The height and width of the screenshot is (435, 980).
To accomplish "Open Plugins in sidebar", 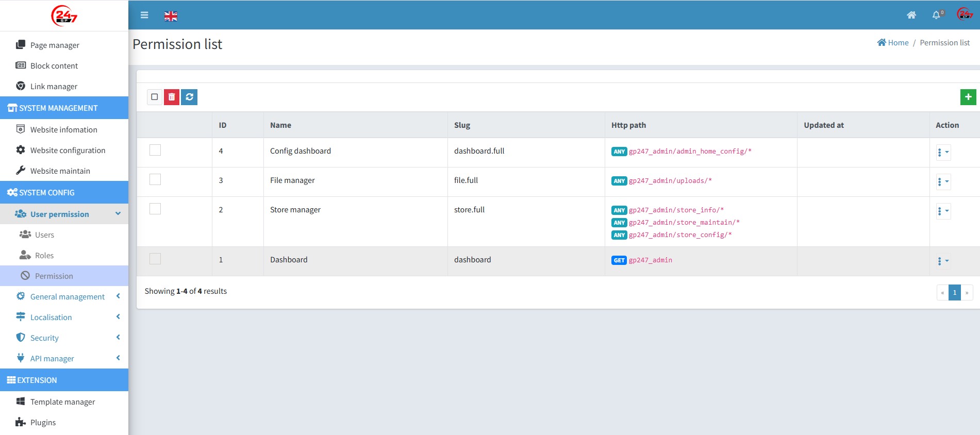I will (x=64, y=422).
